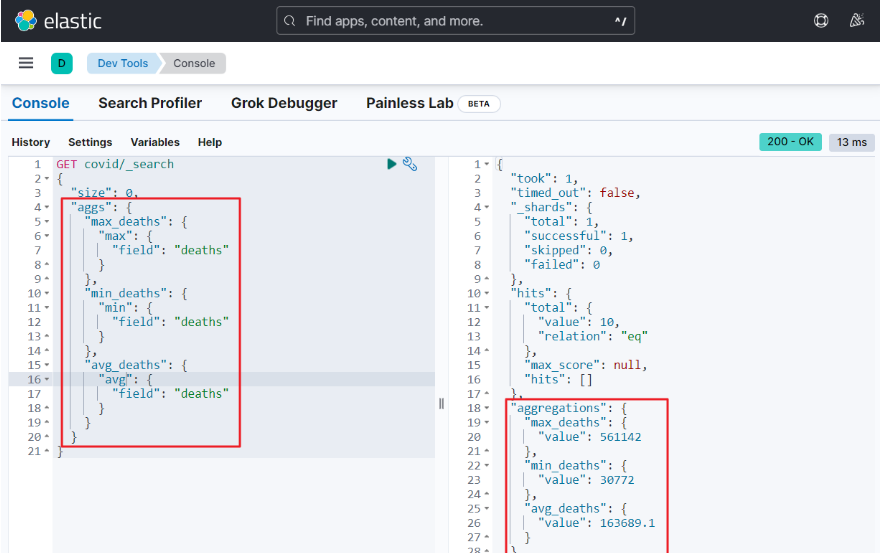Collapse max_deaths block at request line 5
The width and height of the screenshot is (880, 553).
tap(47, 222)
